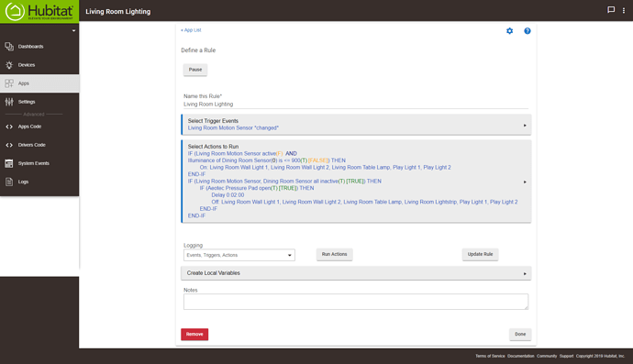The image size is (633, 364).
Task: Open the chat notifications icon
Action: click(611, 10)
